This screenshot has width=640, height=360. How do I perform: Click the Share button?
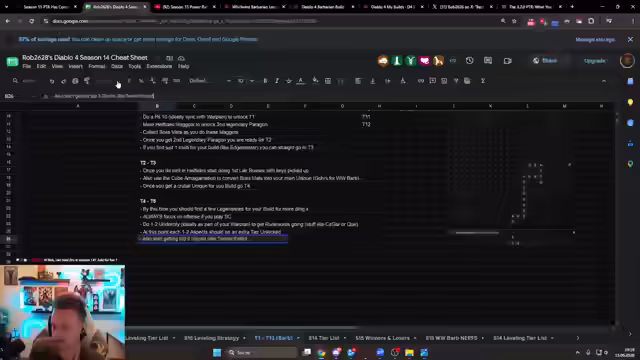[545, 61]
